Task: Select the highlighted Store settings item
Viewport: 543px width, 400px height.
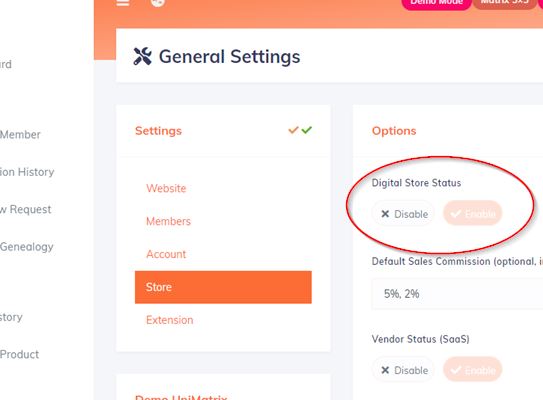Action: pos(223,287)
